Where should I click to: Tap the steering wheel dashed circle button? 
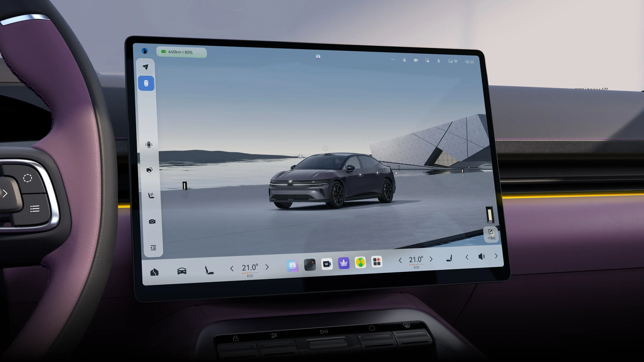(27, 178)
